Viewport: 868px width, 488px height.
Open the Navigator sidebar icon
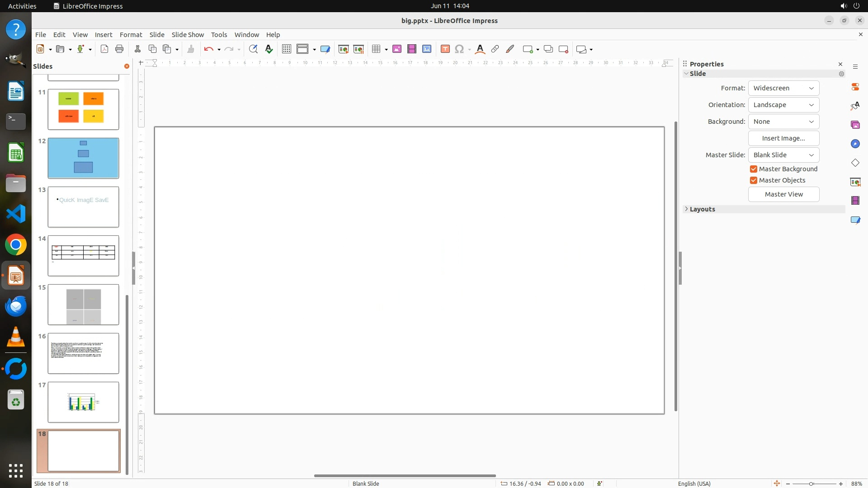[855, 144]
